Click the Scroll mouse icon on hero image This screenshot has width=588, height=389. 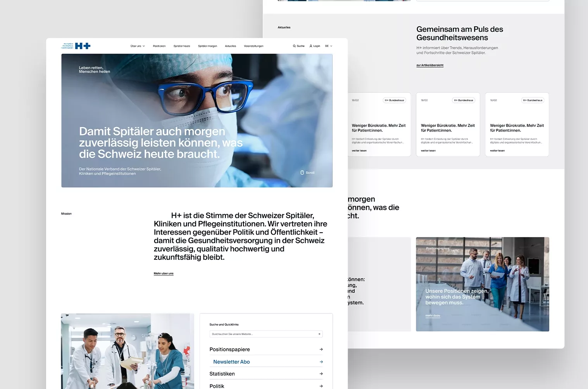302,173
